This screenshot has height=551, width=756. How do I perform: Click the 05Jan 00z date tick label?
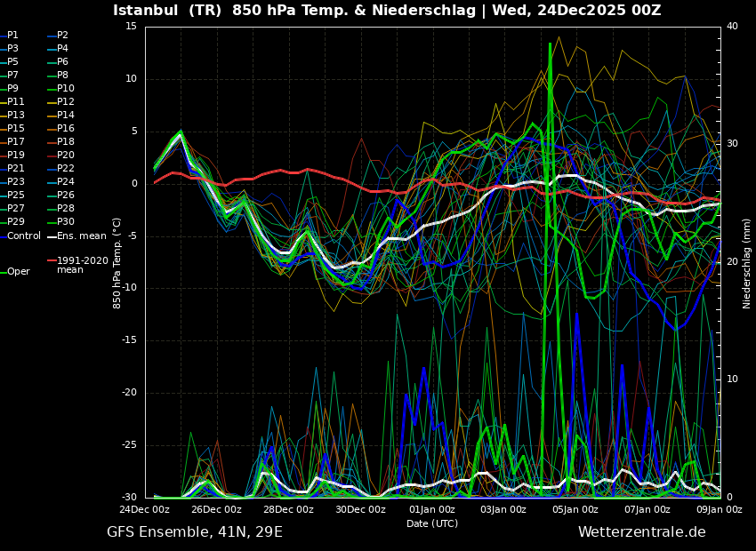[575, 509]
